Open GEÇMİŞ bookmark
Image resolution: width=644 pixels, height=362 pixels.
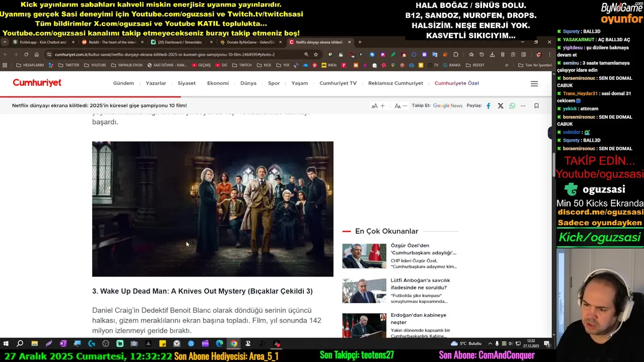coord(201,65)
